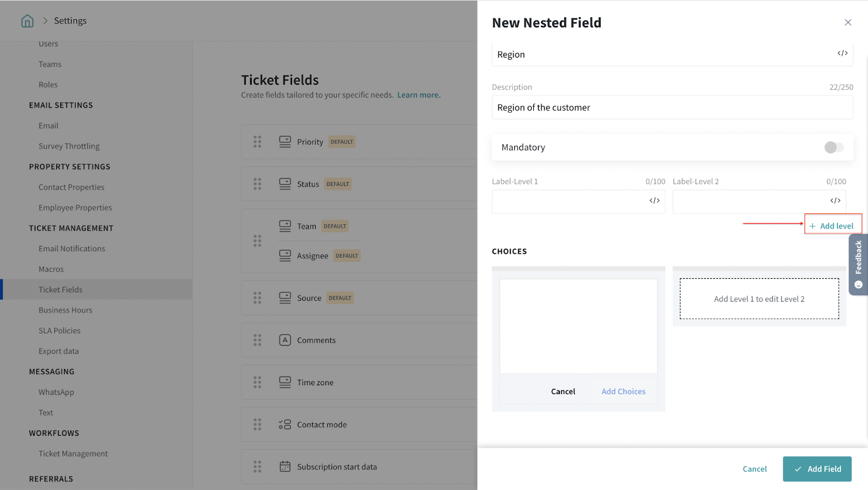Click code icon in Label-Level 1 field
This screenshot has height=490, width=868.
pyautogui.click(x=654, y=201)
